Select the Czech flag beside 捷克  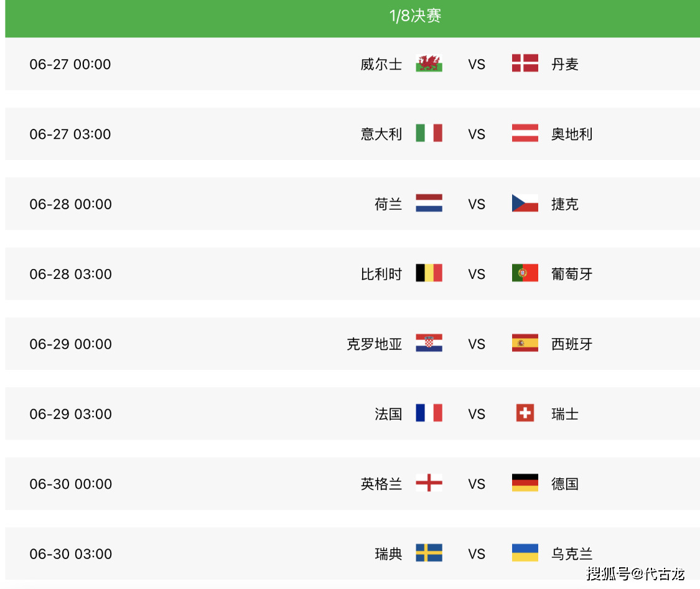coord(525,203)
